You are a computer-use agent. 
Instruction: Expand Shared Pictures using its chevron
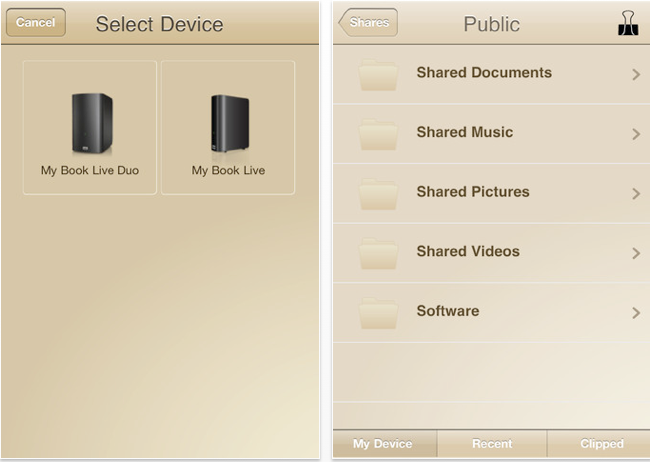pos(636,194)
